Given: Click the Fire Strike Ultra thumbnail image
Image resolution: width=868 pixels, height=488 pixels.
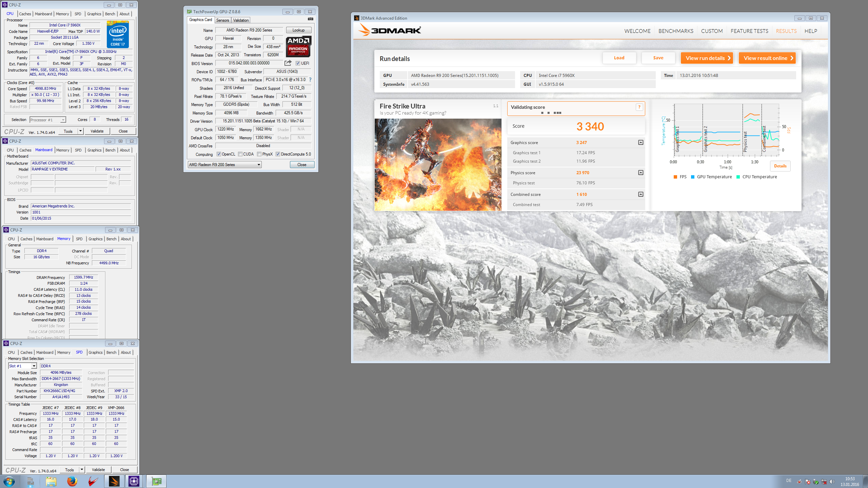Looking at the screenshot, I should (438, 165).
